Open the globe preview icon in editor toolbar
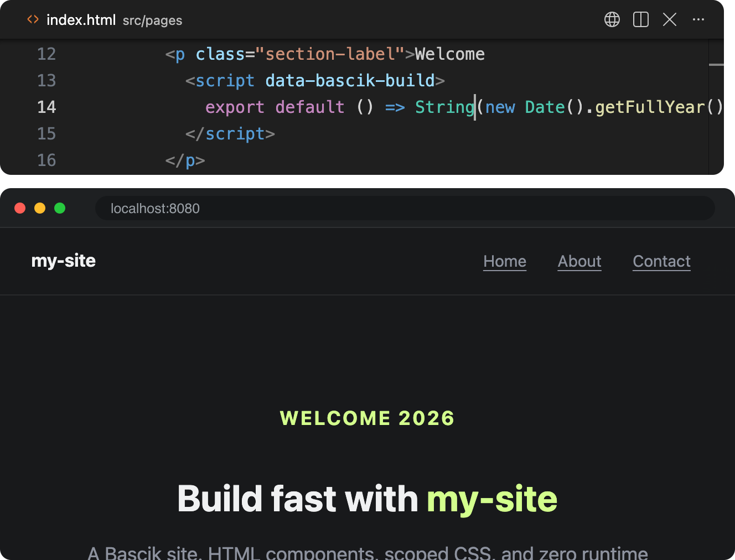The image size is (735, 560). click(x=612, y=19)
